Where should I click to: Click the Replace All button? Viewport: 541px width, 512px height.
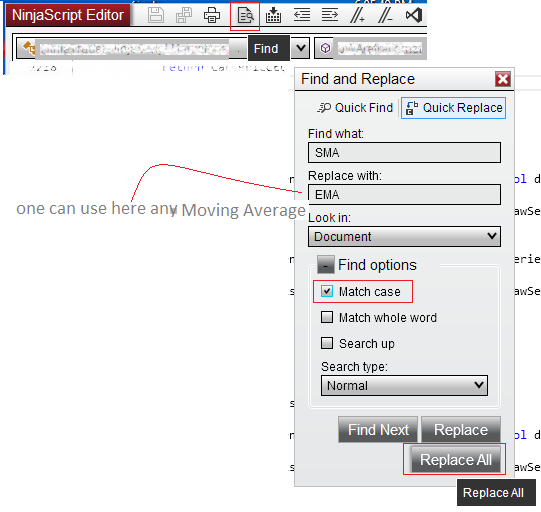455,460
